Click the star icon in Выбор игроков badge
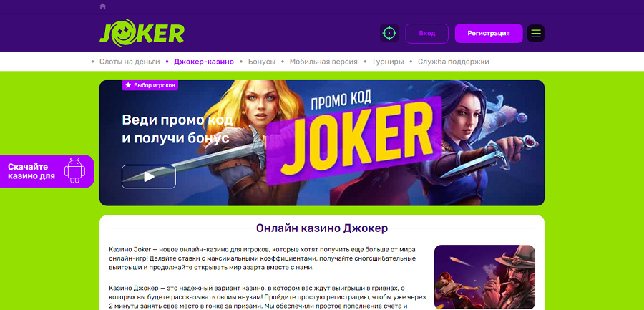This screenshot has width=644, height=310. pyautogui.click(x=128, y=85)
